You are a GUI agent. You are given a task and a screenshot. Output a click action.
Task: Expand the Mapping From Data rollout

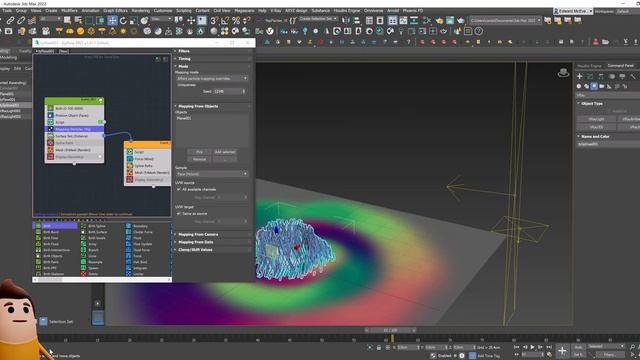pos(213,242)
